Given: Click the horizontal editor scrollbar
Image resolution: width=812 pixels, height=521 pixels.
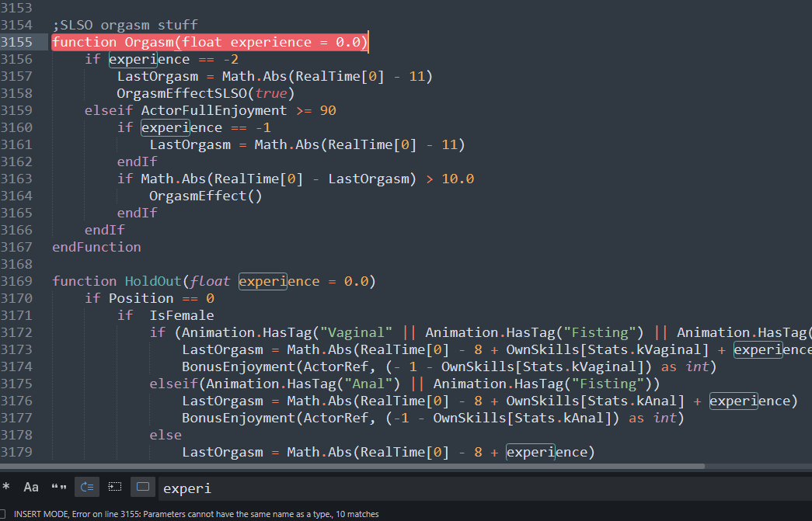Looking at the screenshot, I should (x=350, y=467).
